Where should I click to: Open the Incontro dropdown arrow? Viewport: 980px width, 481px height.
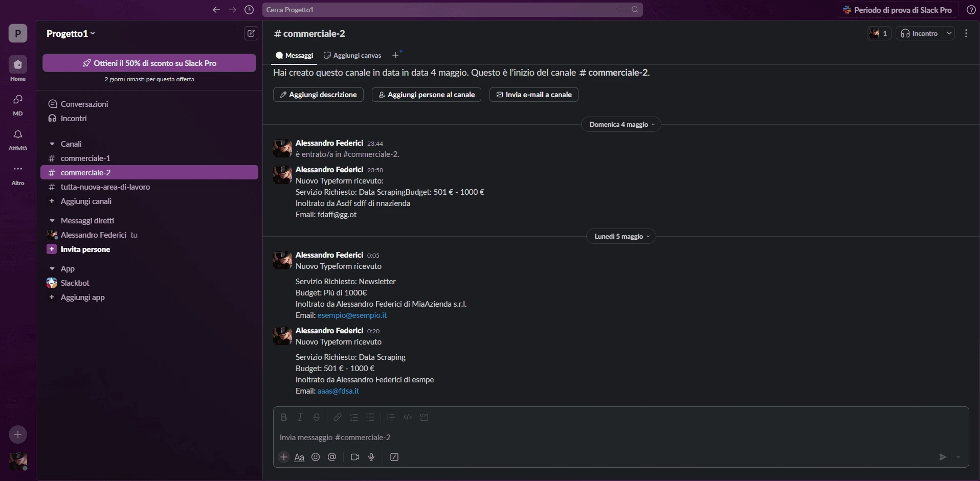949,34
